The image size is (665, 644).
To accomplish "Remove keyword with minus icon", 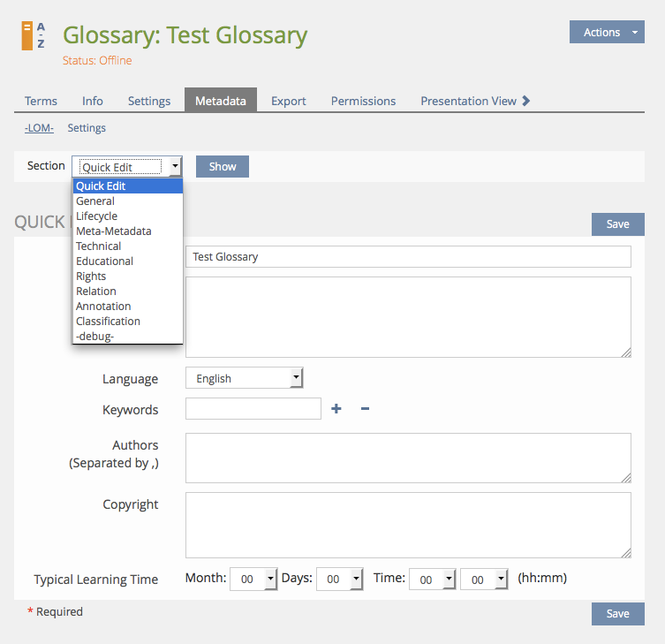I will (x=365, y=409).
